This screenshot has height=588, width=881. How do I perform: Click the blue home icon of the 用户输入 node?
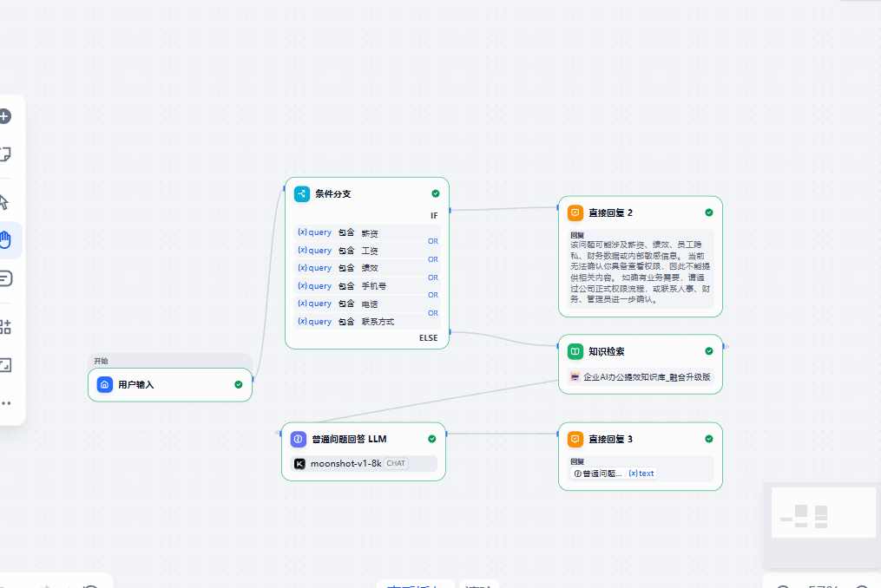tap(104, 385)
